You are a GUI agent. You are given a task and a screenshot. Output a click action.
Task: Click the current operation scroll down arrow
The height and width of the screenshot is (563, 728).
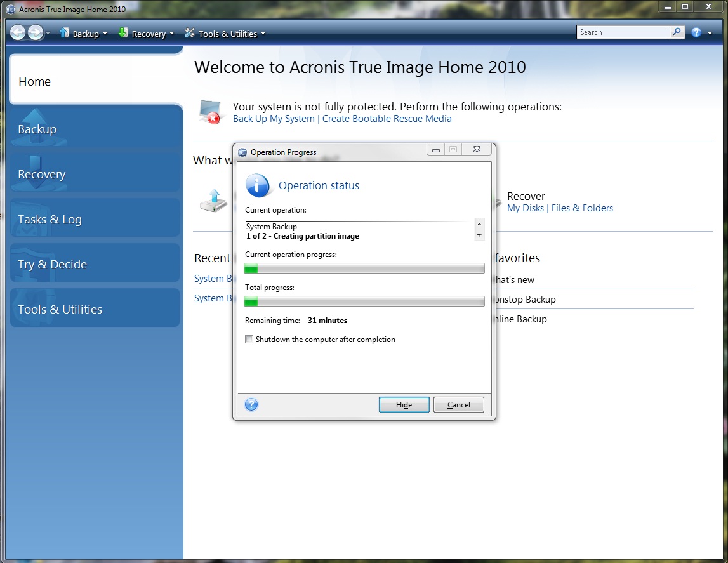(x=479, y=235)
